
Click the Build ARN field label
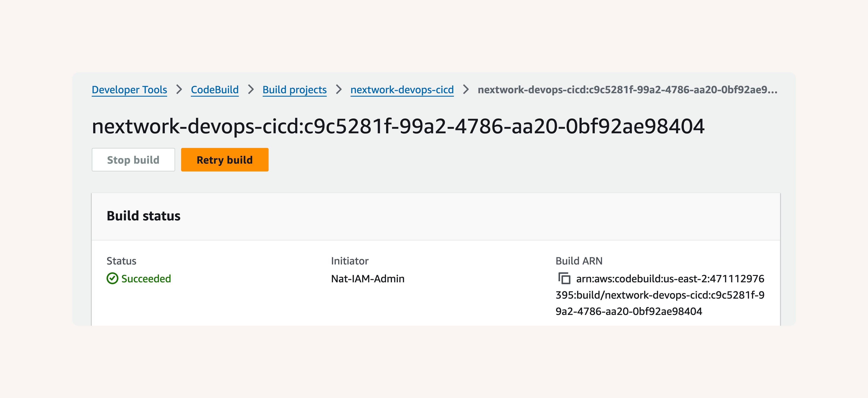click(x=579, y=261)
